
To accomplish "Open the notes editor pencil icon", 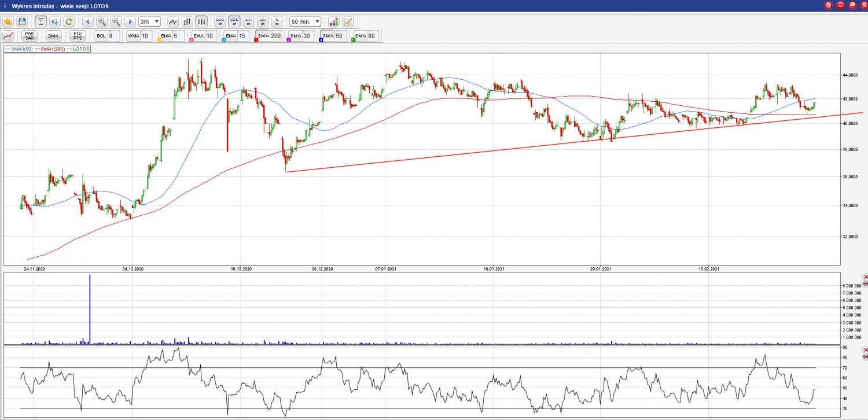I will coord(347,21).
